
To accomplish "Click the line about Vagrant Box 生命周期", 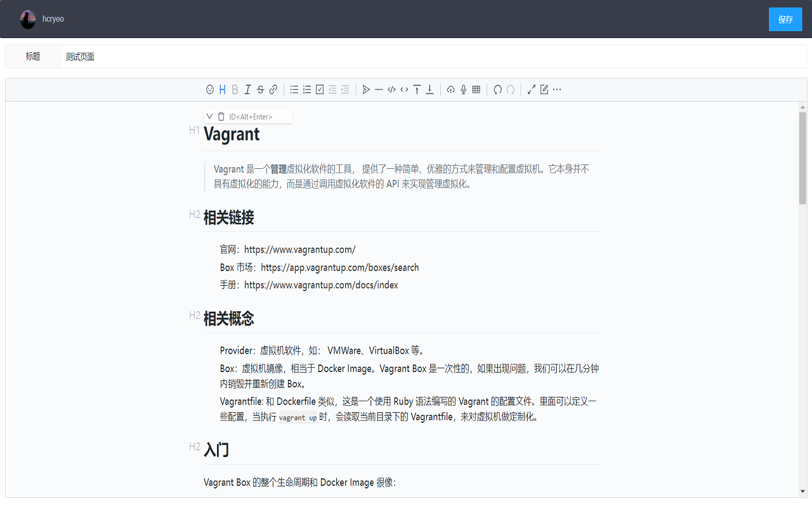I will (x=299, y=483).
